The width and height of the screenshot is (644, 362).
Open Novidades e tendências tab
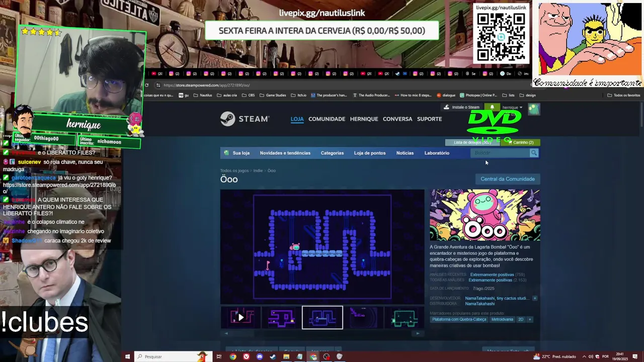[x=285, y=153]
